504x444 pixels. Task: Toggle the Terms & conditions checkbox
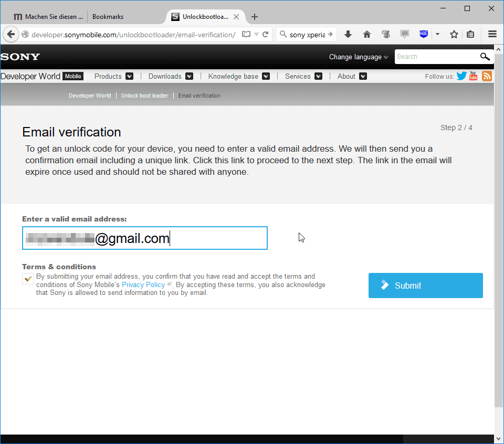pyautogui.click(x=28, y=279)
